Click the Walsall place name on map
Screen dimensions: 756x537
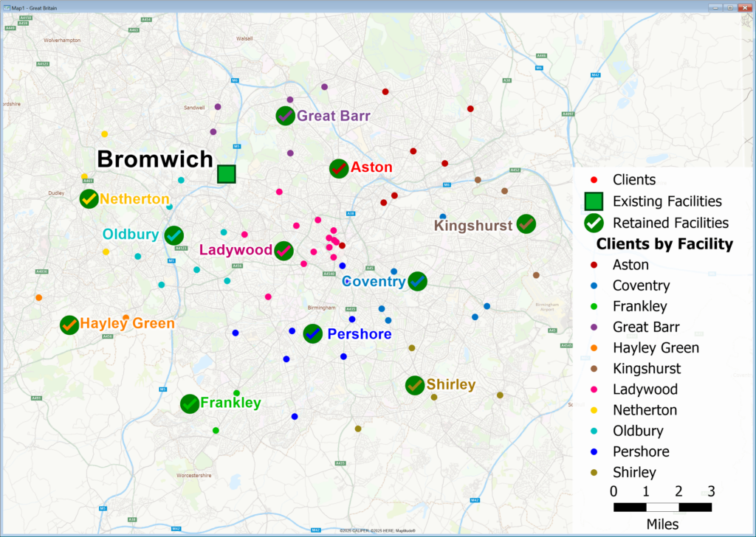pyautogui.click(x=244, y=38)
